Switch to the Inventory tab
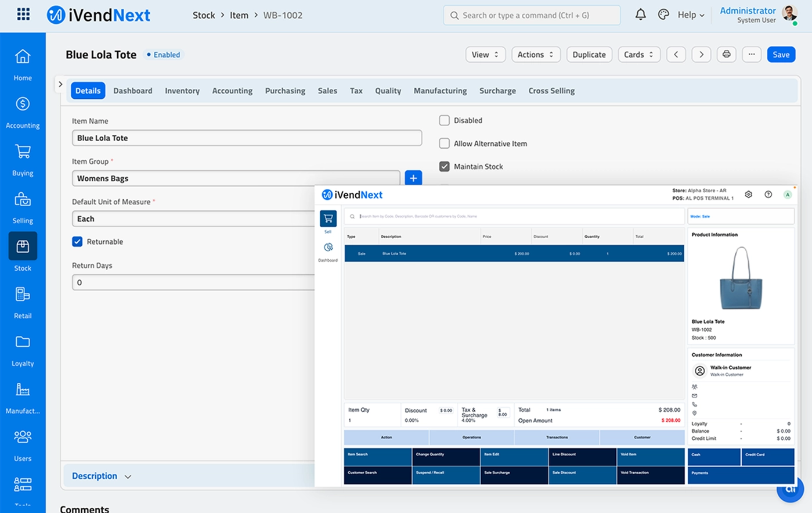812x513 pixels. pyautogui.click(x=182, y=91)
